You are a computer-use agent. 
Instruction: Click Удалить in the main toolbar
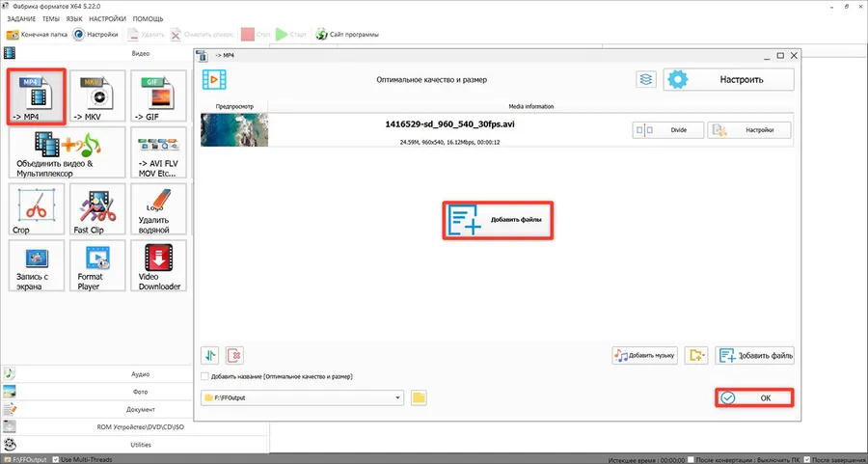point(147,35)
